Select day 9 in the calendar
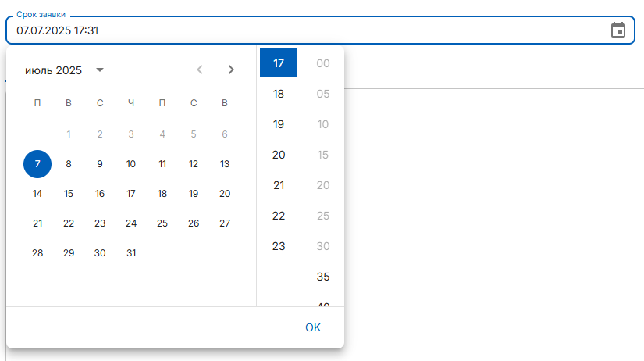644x361 pixels. click(100, 164)
